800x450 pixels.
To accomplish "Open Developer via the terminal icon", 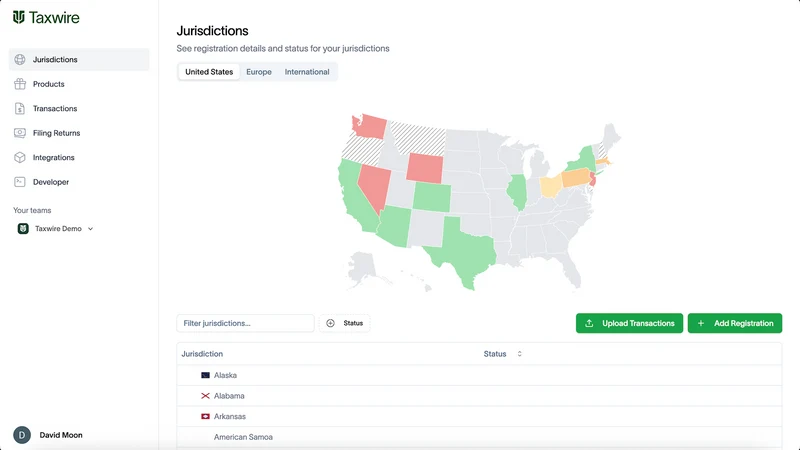I will [20, 182].
